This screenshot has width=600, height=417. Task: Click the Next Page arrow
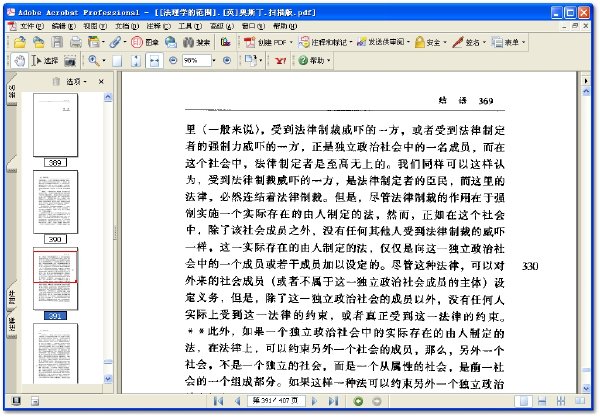coord(315,401)
